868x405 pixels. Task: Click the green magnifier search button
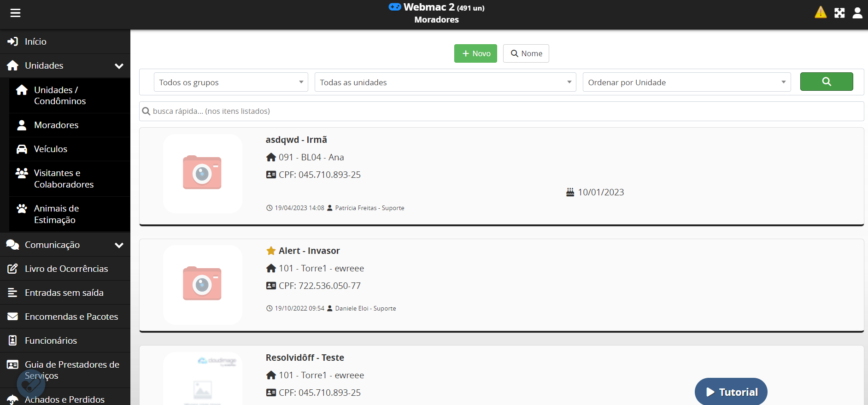coord(826,82)
